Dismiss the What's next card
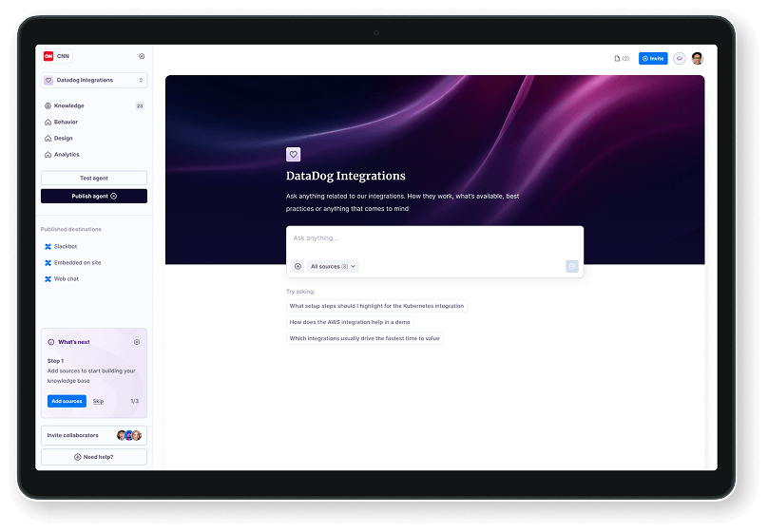The height and width of the screenshot is (532, 768). point(137,342)
